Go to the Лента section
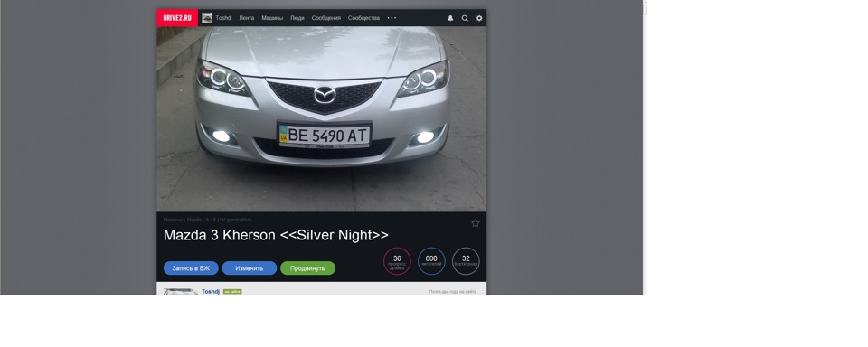868x347 pixels. click(246, 18)
